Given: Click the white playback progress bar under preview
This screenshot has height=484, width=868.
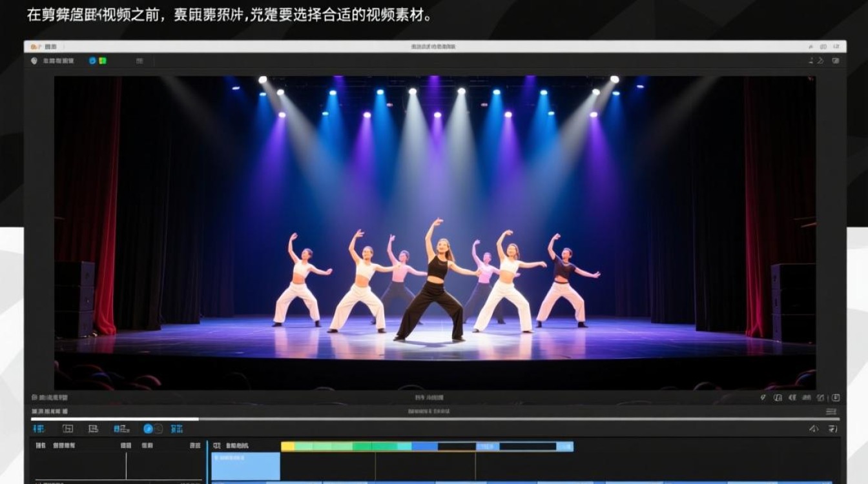Looking at the screenshot, I should pos(114,419).
